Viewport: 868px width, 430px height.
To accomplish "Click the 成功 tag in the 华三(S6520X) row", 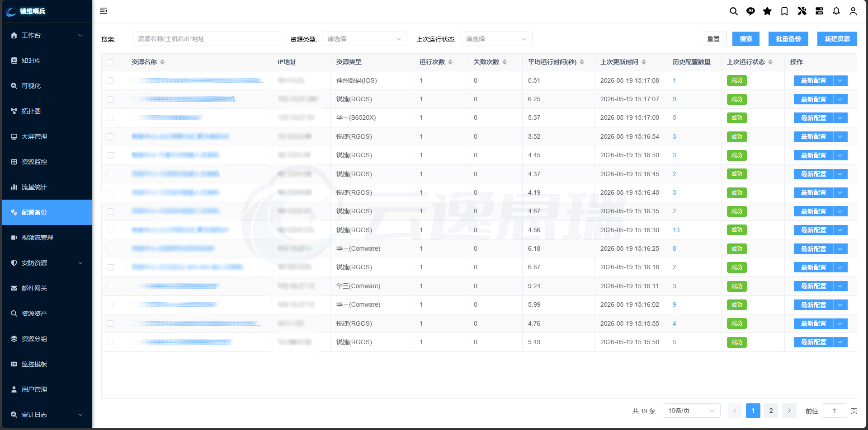I will pyautogui.click(x=737, y=118).
